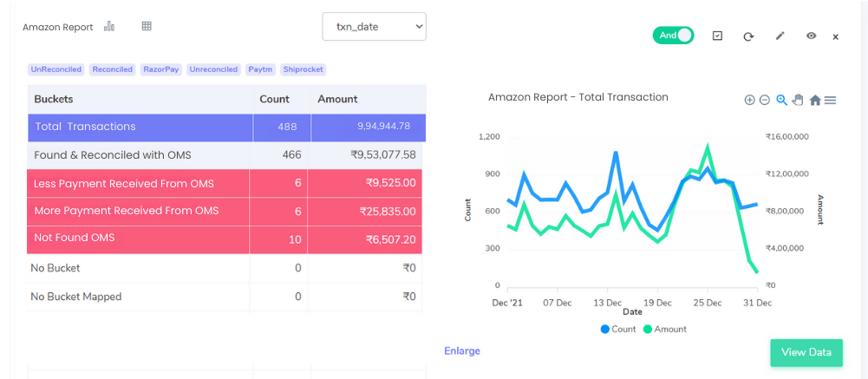Select the Paytm tag

pyautogui.click(x=261, y=69)
